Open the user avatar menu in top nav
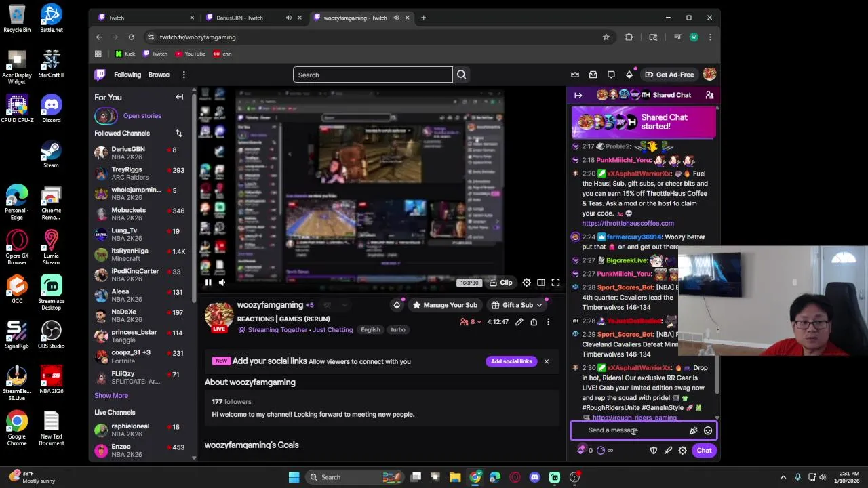Image resolution: width=868 pixels, height=488 pixels. click(709, 75)
